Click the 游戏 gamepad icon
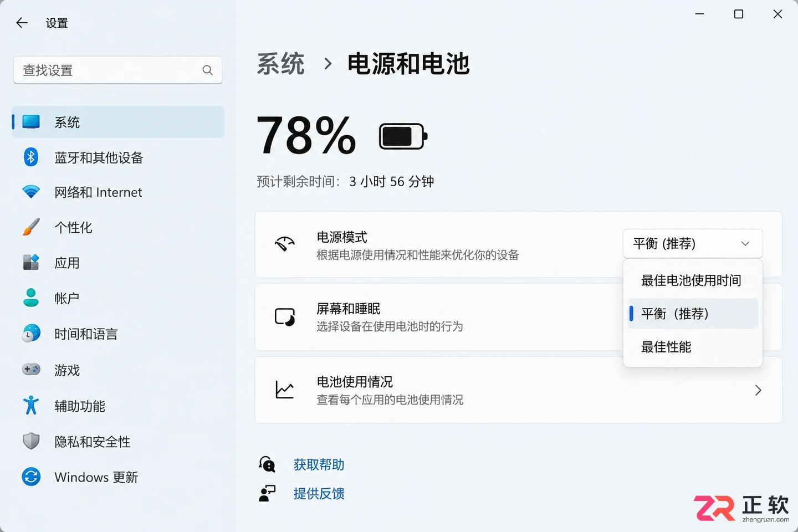This screenshot has width=798, height=532. pyautogui.click(x=31, y=369)
